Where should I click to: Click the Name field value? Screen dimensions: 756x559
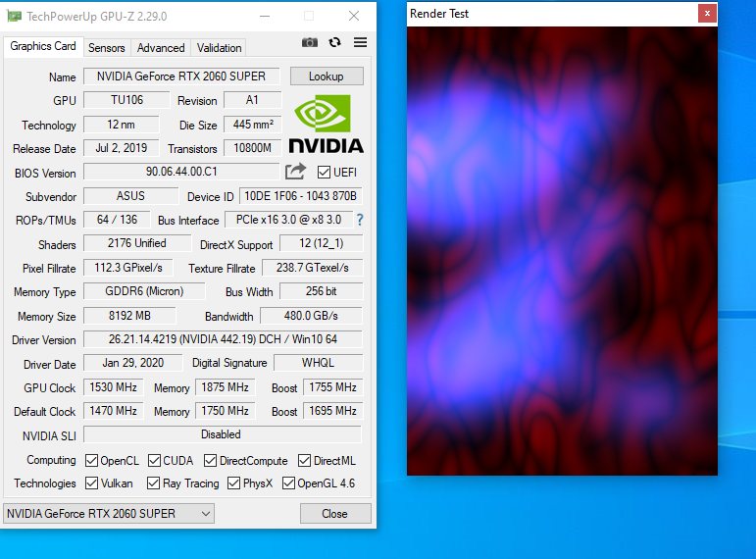coord(181,76)
